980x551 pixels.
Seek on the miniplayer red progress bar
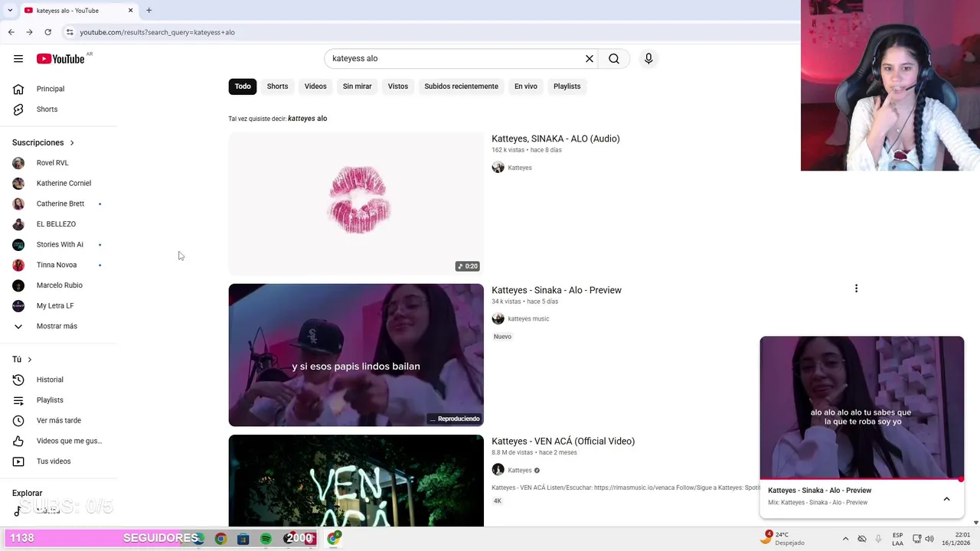(x=862, y=480)
